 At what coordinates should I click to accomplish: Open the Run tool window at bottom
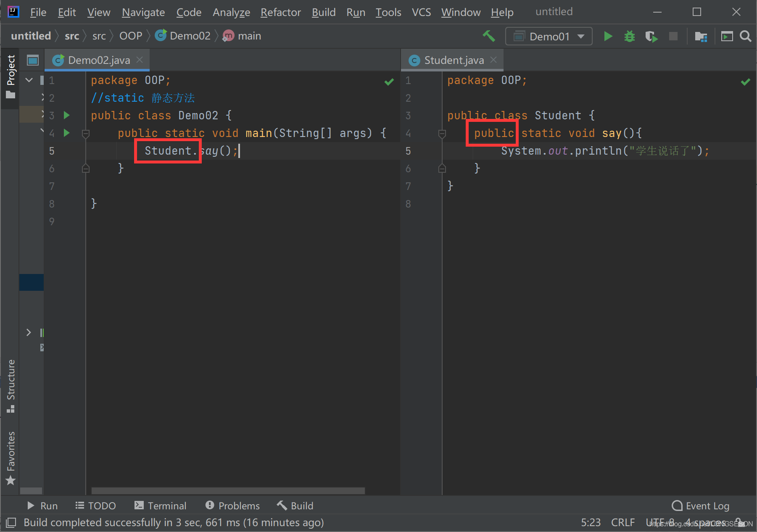coord(42,506)
